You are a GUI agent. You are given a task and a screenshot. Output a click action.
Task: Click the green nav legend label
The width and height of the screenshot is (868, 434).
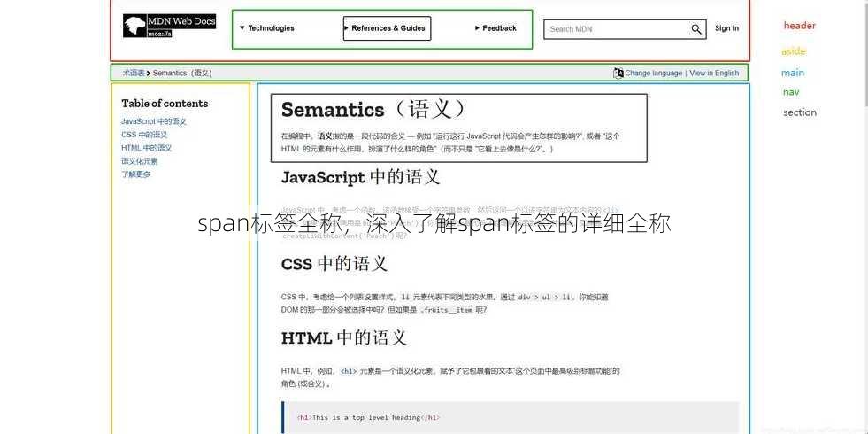(791, 92)
